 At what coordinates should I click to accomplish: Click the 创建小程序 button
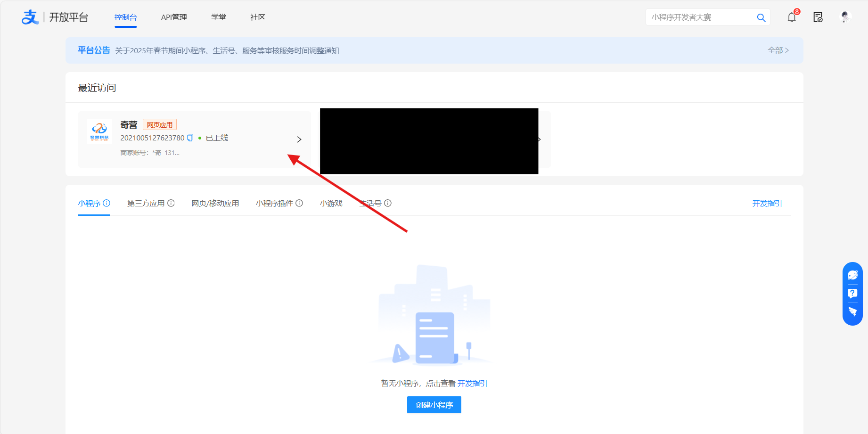click(x=434, y=405)
